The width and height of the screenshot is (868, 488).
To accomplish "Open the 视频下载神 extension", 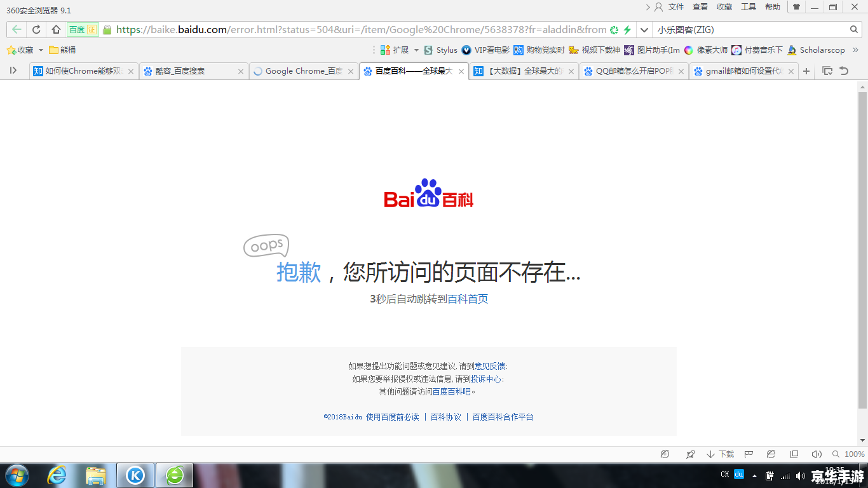I will coord(594,50).
